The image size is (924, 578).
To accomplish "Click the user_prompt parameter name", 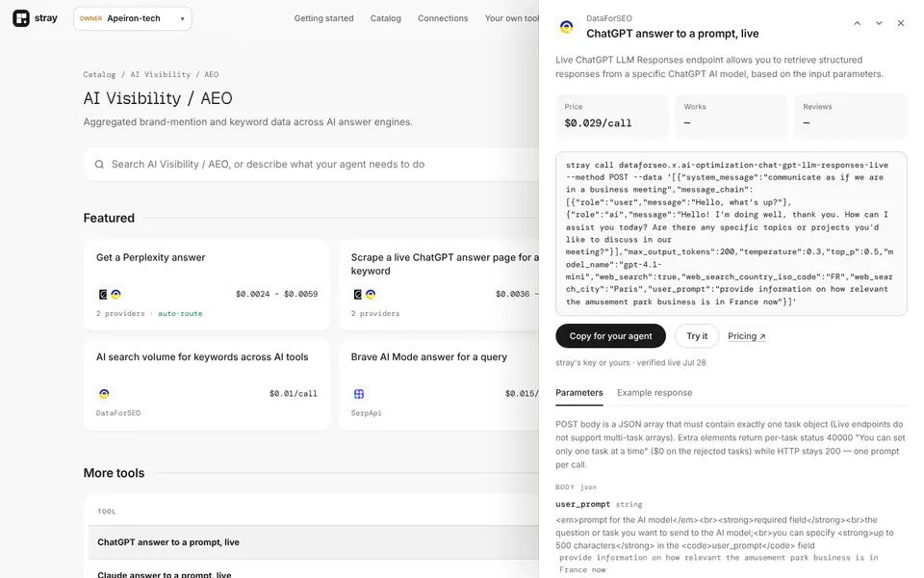I will (x=583, y=504).
